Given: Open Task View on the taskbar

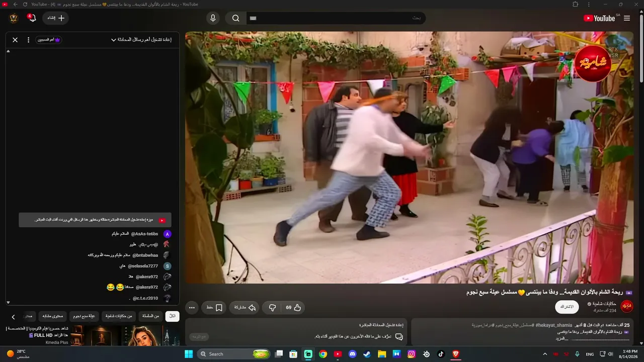Looking at the screenshot, I should [x=279, y=354].
